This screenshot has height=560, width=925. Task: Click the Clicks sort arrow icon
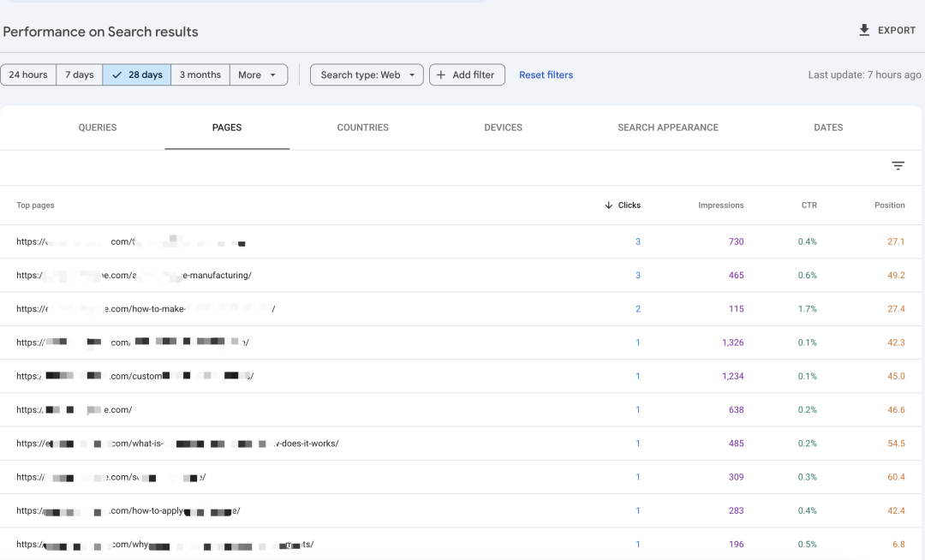pyautogui.click(x=608, y=206)
